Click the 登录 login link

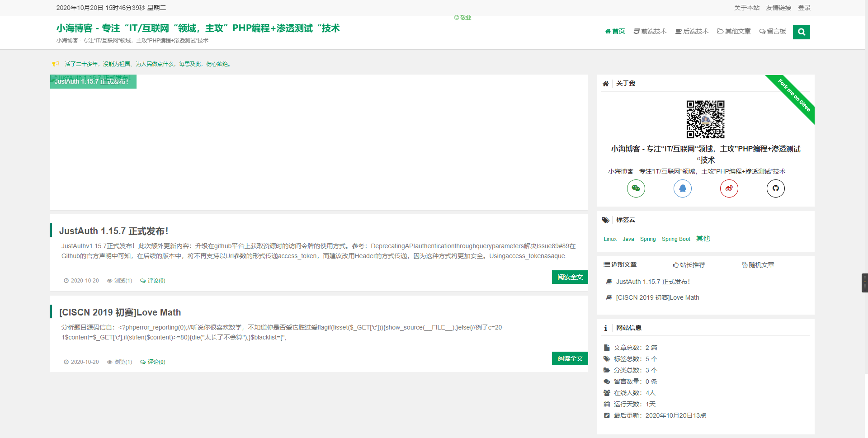tap(804, 8)
